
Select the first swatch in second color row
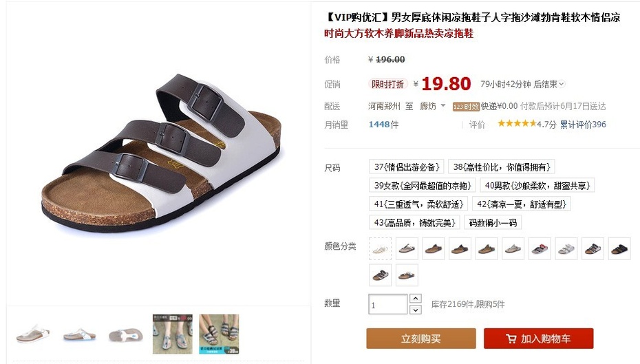pyautogui.click(x=380, y=275)
